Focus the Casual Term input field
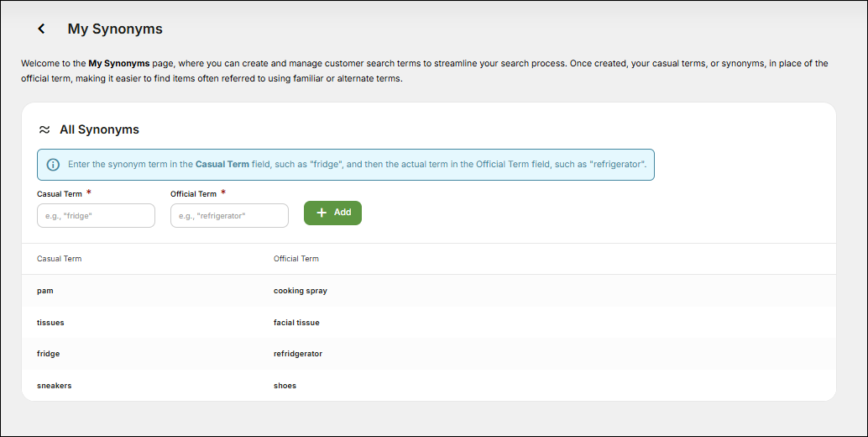 tap(96, 216)
